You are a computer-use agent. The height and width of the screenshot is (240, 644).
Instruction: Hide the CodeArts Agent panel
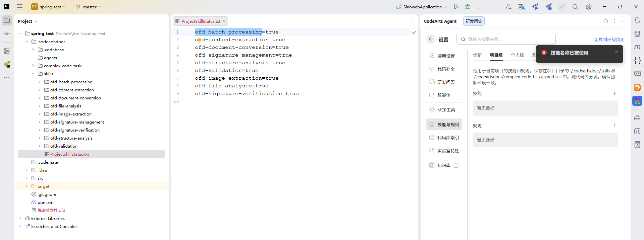[623, 21]
